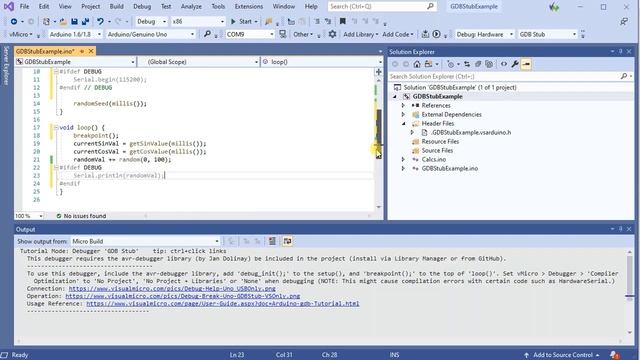Click the pending changes filter icon

[x=451, y=64]
